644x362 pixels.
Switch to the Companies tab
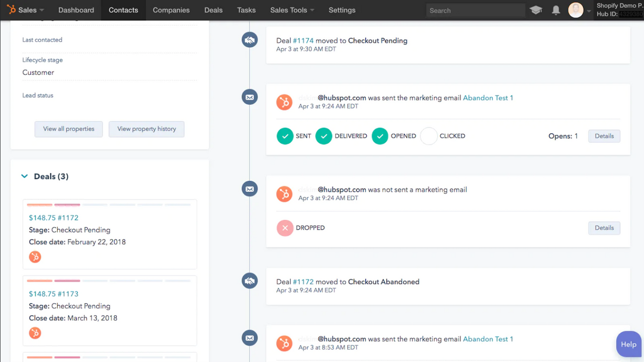coord(171,10)
